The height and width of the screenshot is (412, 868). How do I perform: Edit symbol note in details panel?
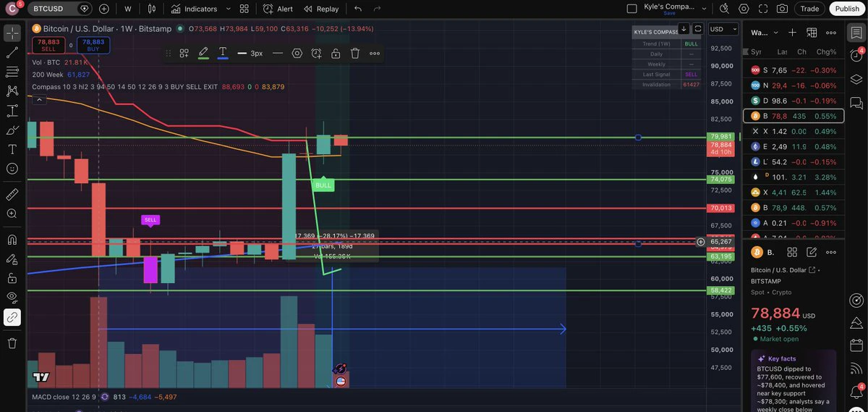point(812,252)
